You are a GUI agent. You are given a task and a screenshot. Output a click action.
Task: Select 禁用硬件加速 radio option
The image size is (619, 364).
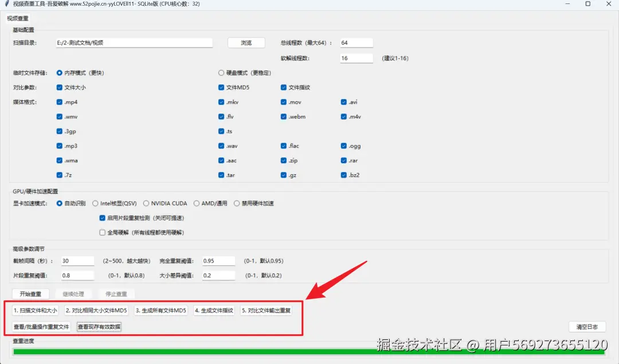pyautogui.click(x=237, y=203)
